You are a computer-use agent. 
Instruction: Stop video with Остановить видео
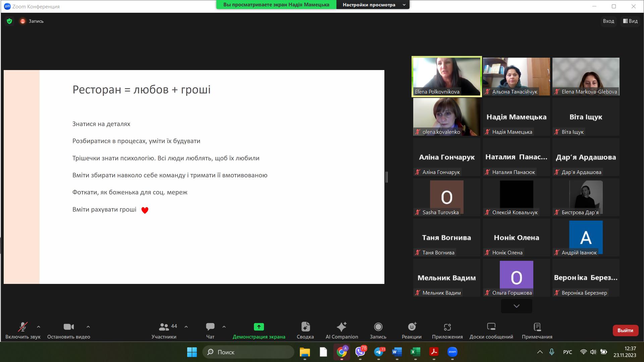point(69,330)
